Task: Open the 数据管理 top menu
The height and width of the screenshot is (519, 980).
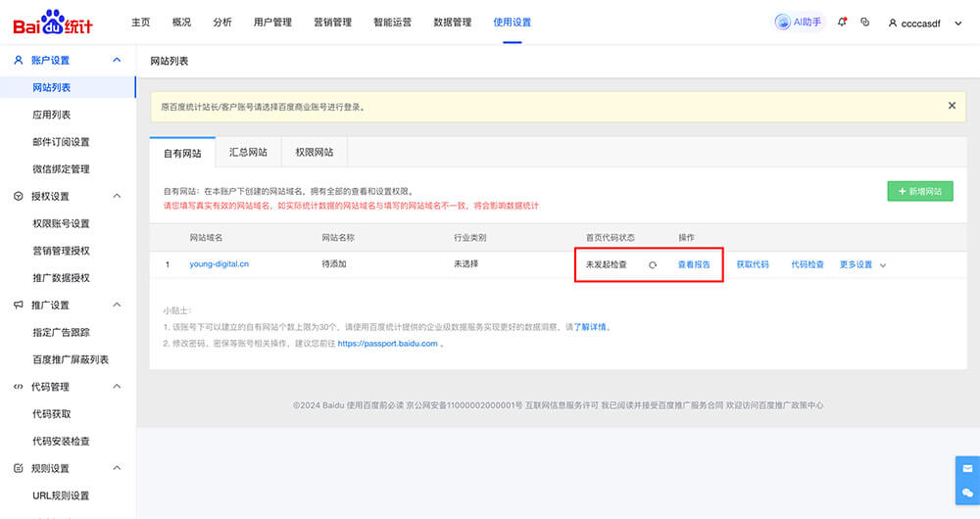Action: 453,22
